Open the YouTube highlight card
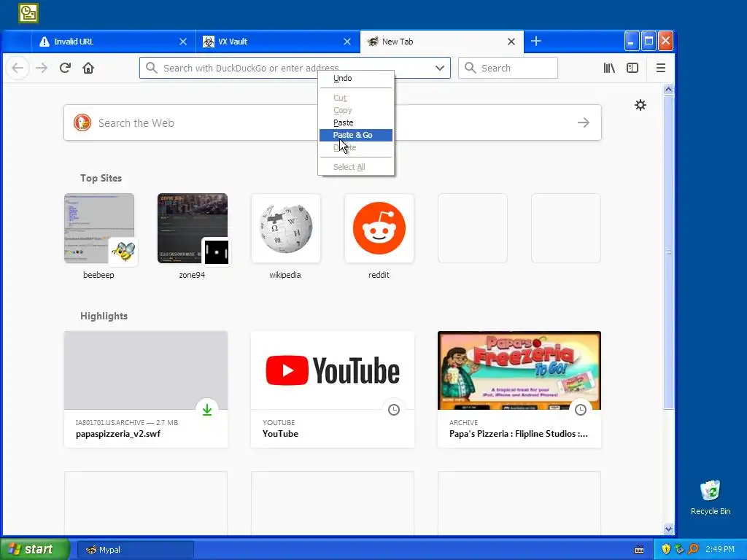Viewport: 747px width, 560px height. pos(333,389)
